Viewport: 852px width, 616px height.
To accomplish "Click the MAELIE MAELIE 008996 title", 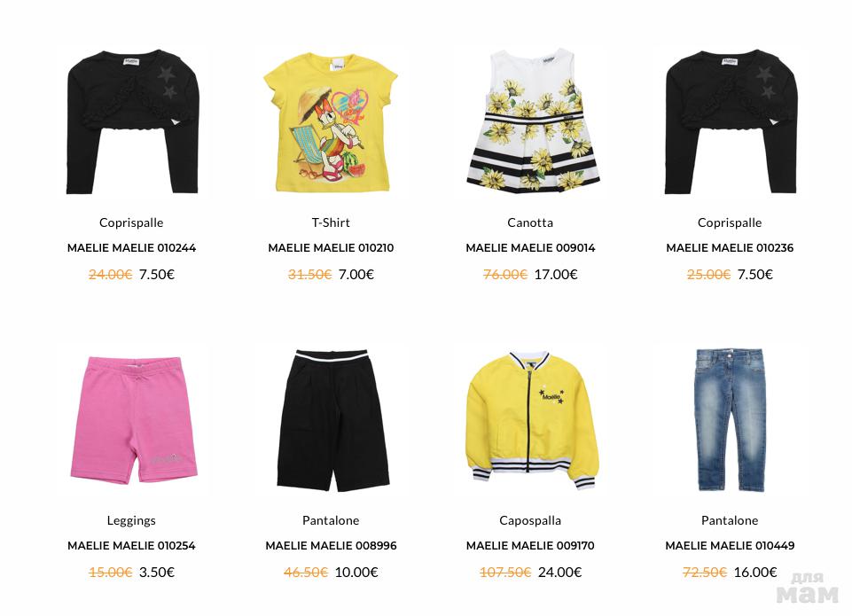I will click(x=331, y=545).
